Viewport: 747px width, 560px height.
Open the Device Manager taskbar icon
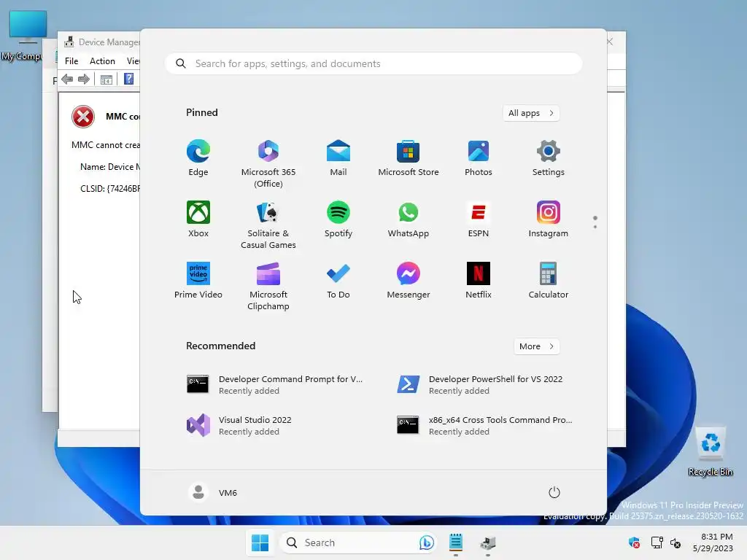(488, 542)
